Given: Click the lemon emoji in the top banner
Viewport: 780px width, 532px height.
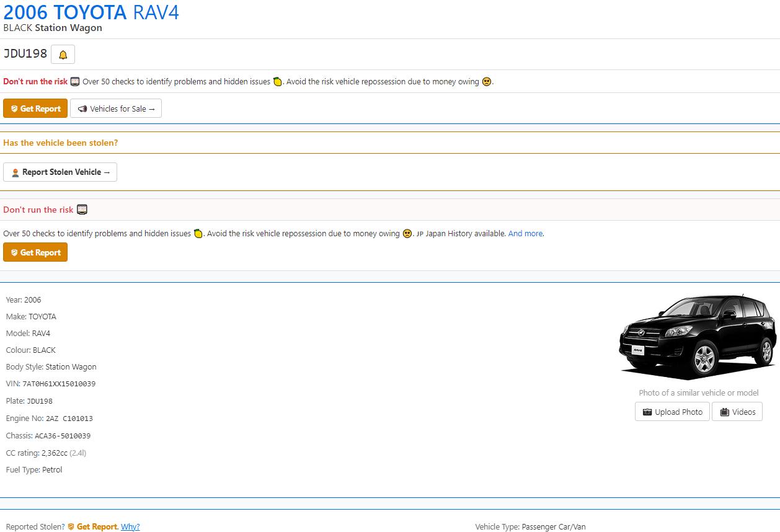Looking at the screenshot, I should (x=278, y=82).
